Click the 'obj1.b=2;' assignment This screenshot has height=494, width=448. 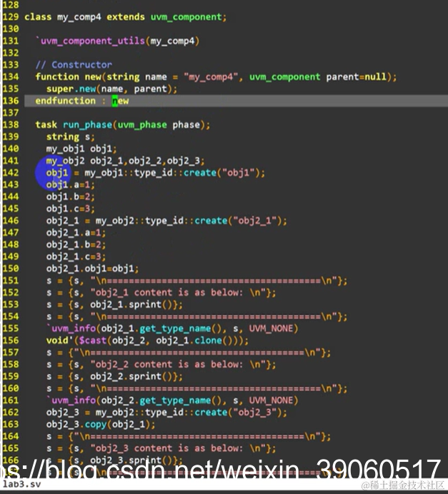pyautogui.click(x=70, y=197)
